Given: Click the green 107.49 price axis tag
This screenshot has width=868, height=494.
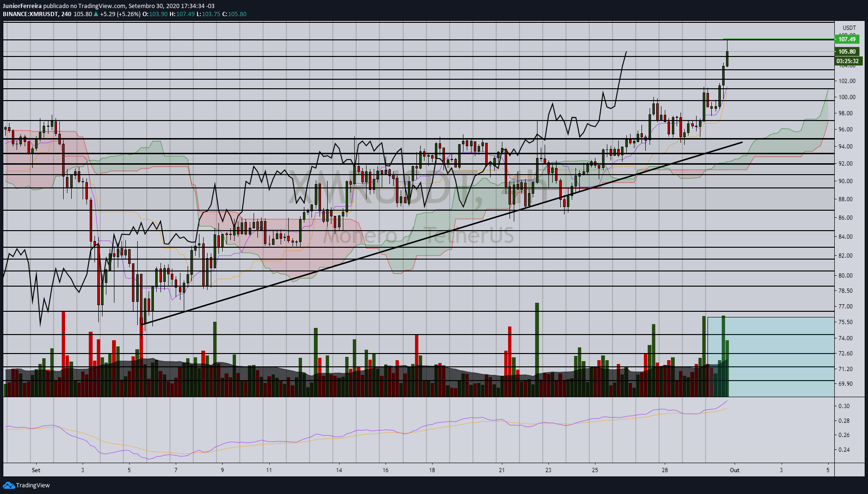Looking at the screenshot, I should (847, 39).
